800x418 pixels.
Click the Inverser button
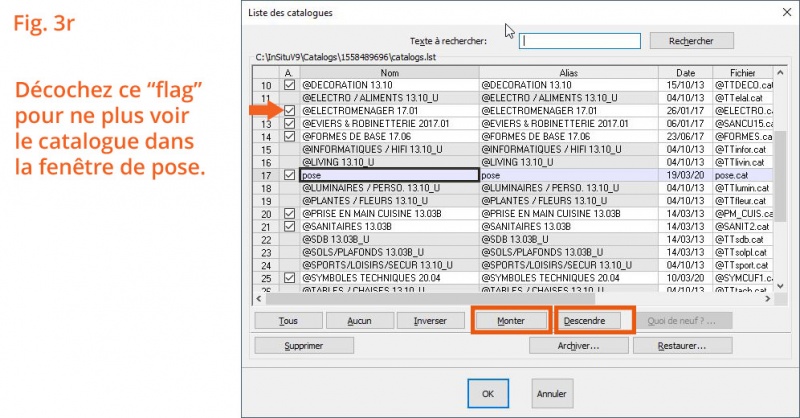pyautogui.click(x=423, y=321)
